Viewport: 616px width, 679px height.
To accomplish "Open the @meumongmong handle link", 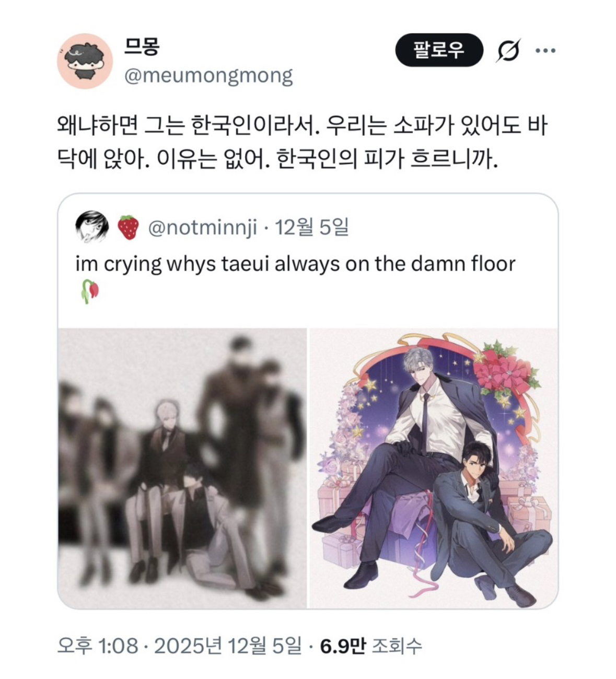I will [208, 76].
